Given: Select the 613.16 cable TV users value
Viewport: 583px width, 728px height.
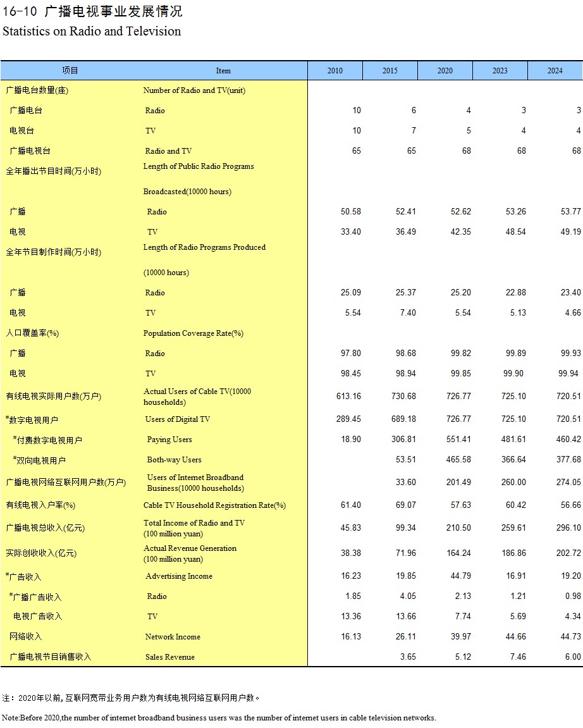Looking at the screenshot, I should pyautogui.click(x=348, y=397).
